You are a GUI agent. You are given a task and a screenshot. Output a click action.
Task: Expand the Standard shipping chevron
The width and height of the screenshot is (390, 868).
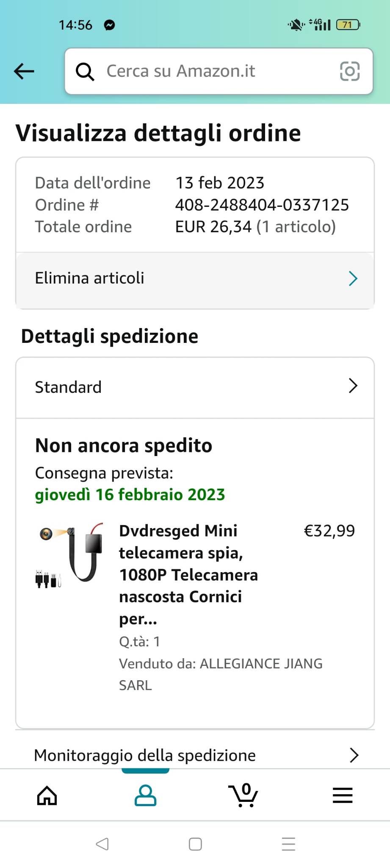pyautogui.click(x=353, y=386)
